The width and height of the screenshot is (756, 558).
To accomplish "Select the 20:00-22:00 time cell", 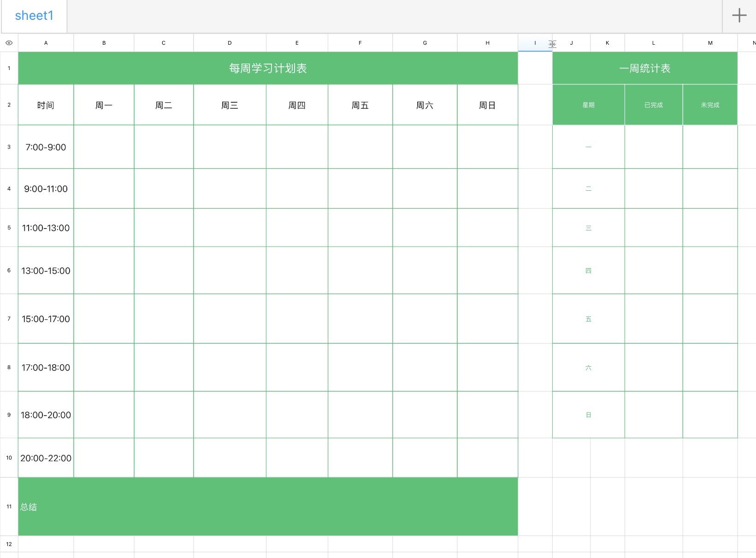I will pyautogui.click(x=46, y=458).
